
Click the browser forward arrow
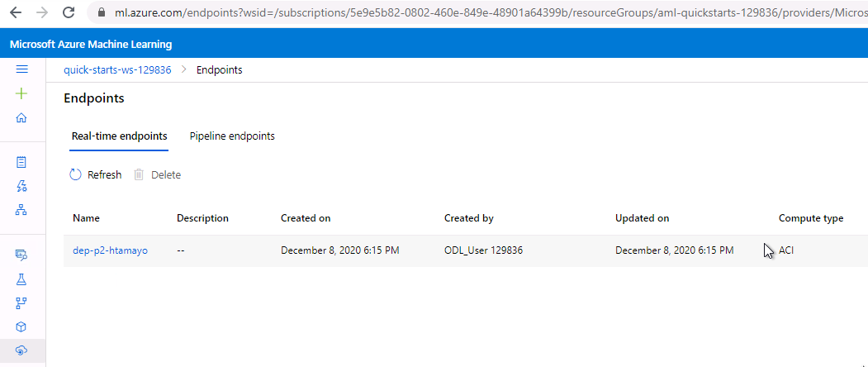[x=41, y=12]
